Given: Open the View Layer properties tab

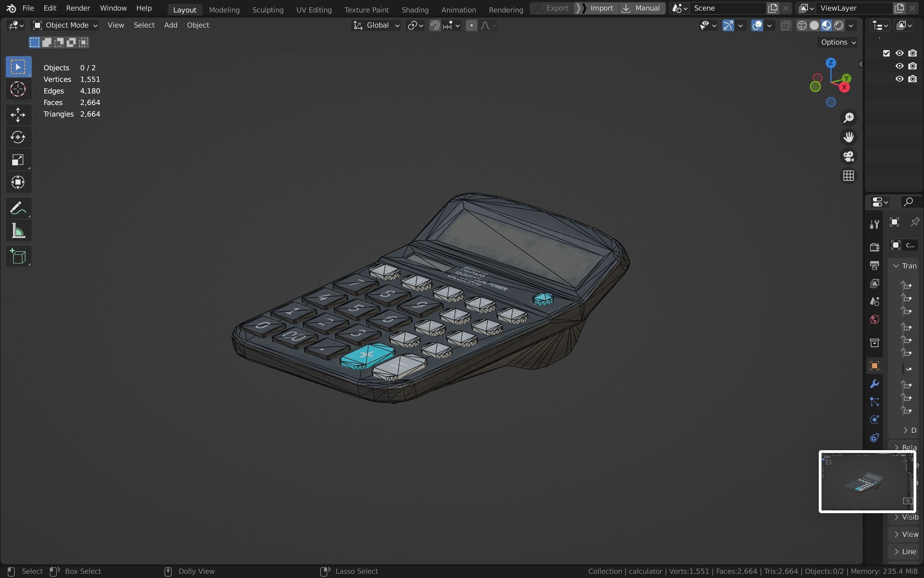Looking at the screenshot, I should (874, 283).
